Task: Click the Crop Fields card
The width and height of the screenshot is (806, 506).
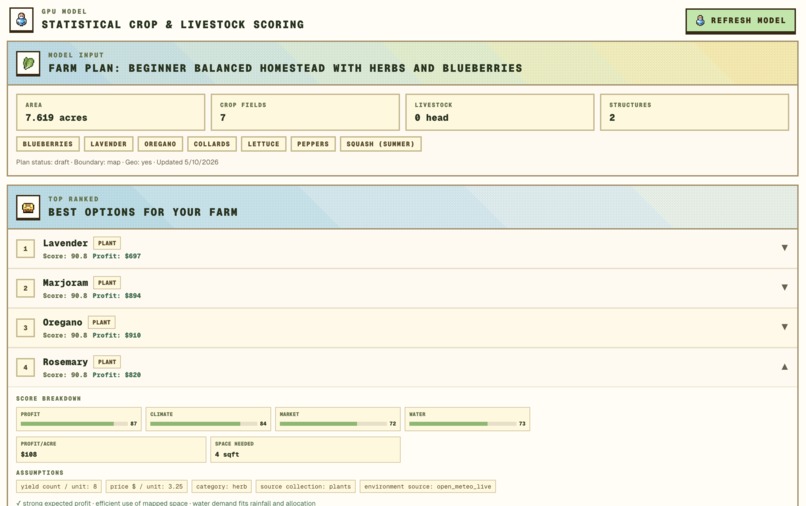Action: click(305, 112)
